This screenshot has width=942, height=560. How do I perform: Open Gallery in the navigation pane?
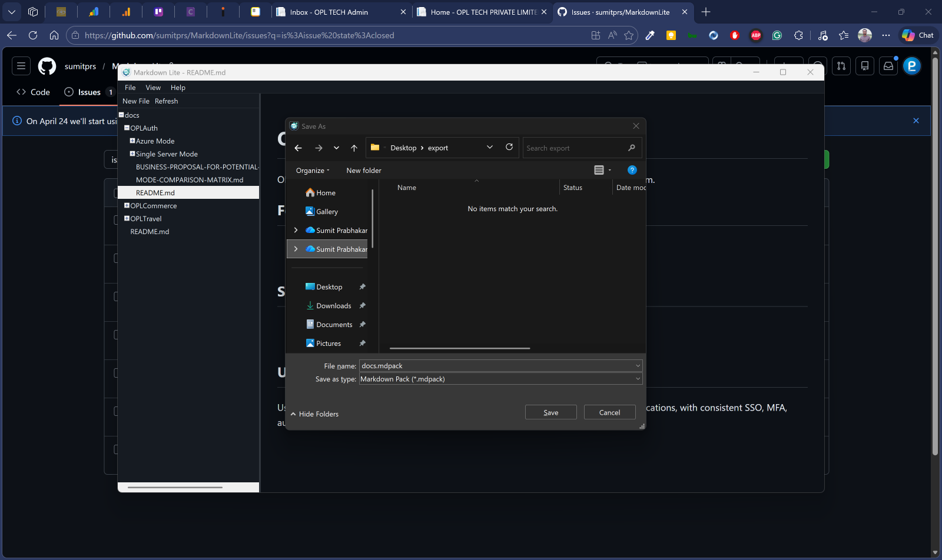(x=327, y=212)
